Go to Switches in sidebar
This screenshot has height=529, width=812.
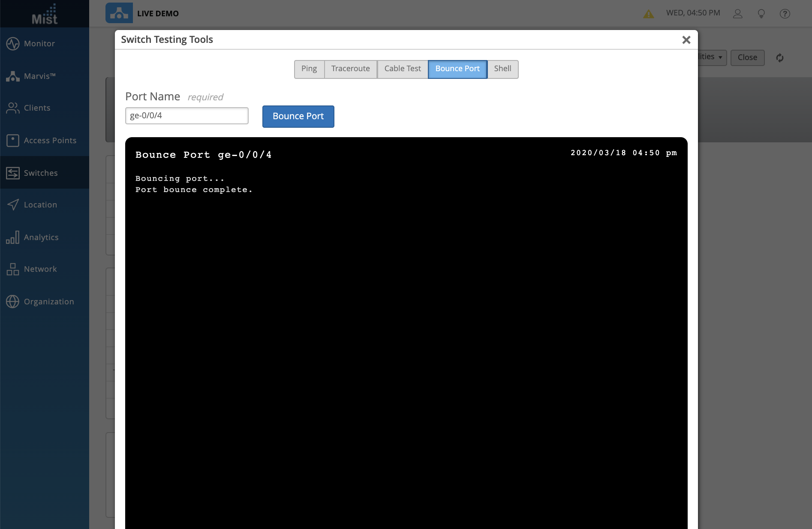coord(41,173)
